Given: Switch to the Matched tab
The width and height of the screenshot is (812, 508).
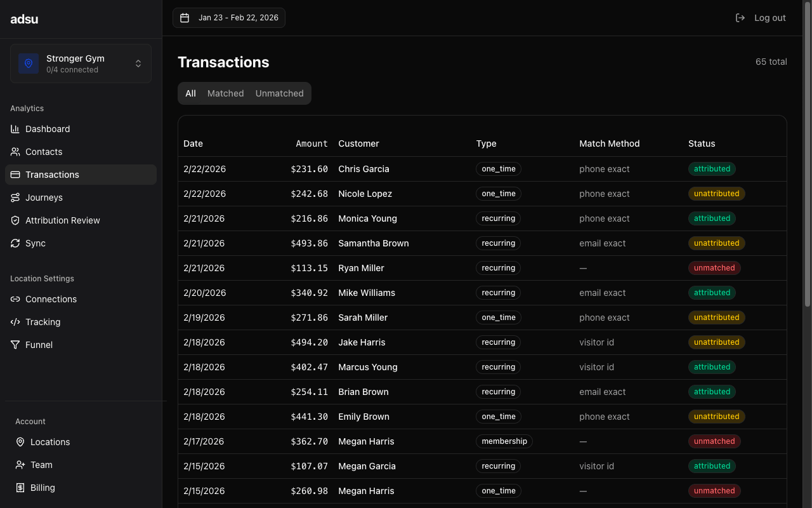Looking at the screenshot, I should point(225,93).
